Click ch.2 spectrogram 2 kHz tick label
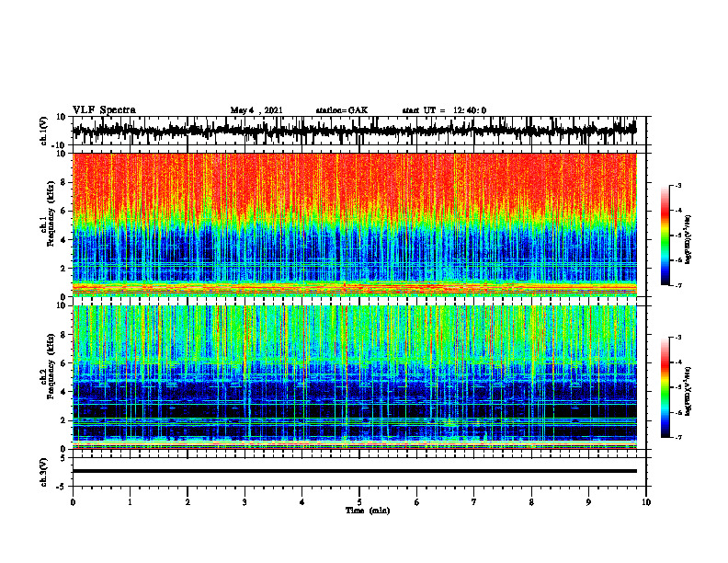 pyautogui.click(x=63, y=420)
